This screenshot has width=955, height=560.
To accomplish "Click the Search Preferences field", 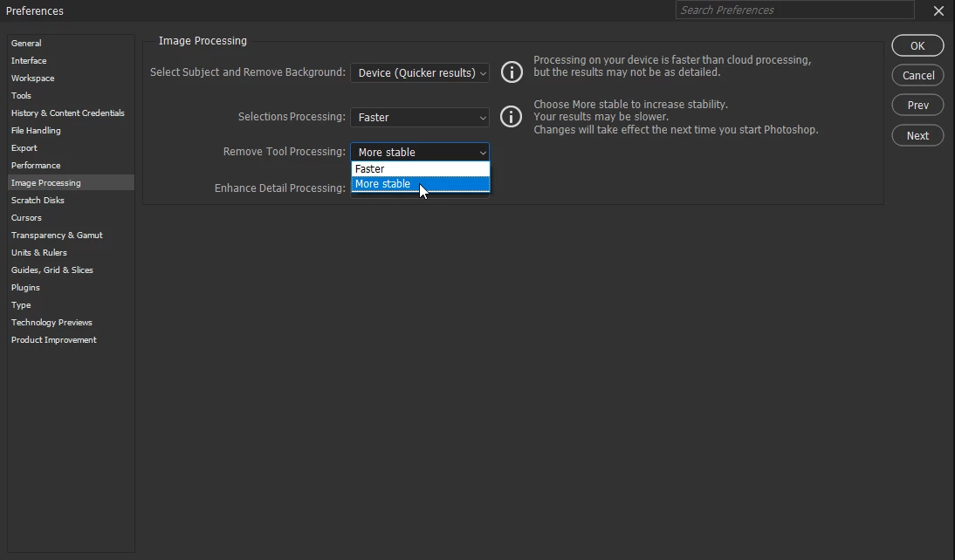I will 794,10.
